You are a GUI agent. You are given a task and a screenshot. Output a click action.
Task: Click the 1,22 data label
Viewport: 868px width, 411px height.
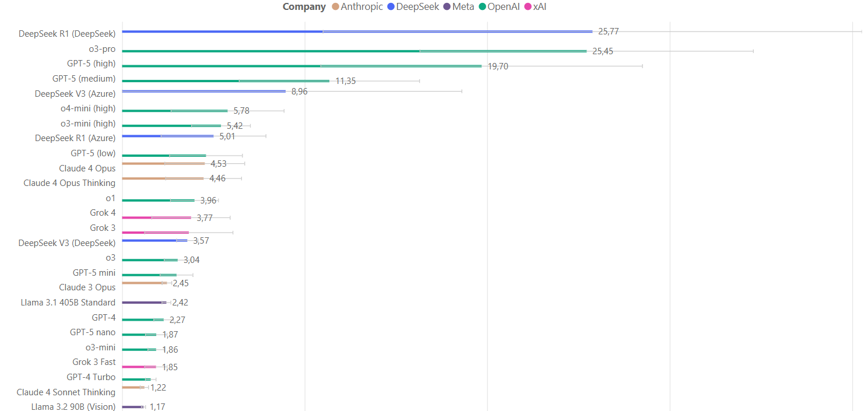click(159, 388)
